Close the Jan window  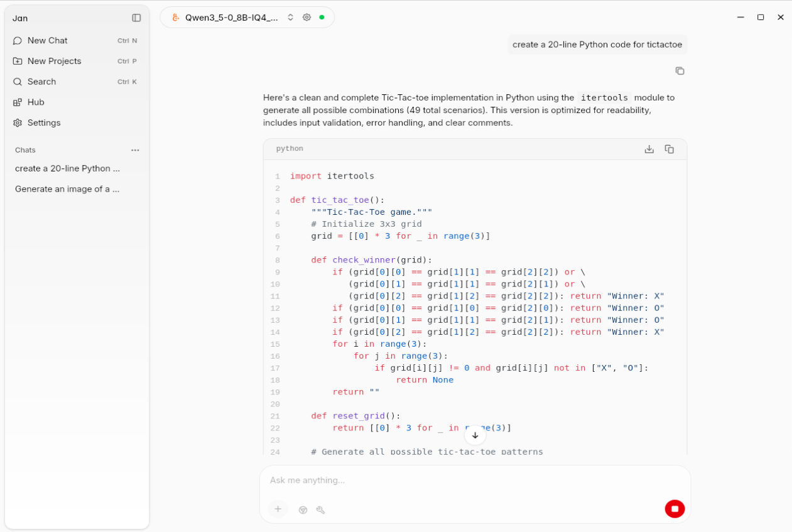pos(781,18)
